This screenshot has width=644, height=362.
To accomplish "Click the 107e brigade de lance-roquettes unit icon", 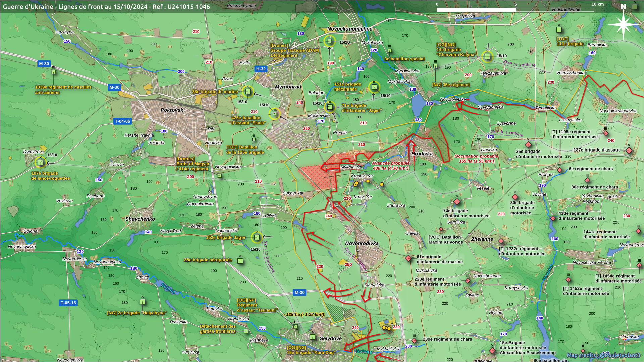I will point(41,163).
